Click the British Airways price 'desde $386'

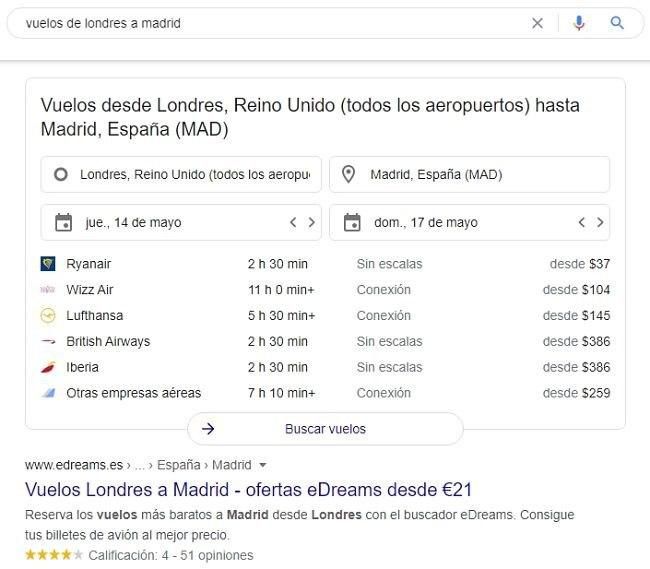pos(576,341)
